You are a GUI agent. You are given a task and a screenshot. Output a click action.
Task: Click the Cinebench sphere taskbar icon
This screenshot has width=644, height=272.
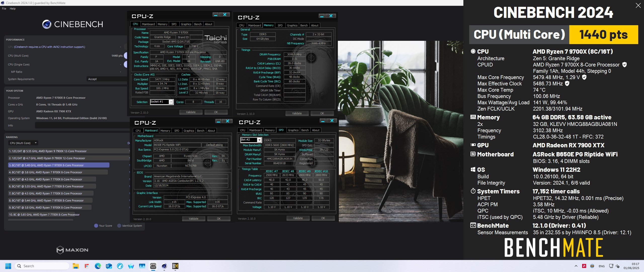pos(164,266)
